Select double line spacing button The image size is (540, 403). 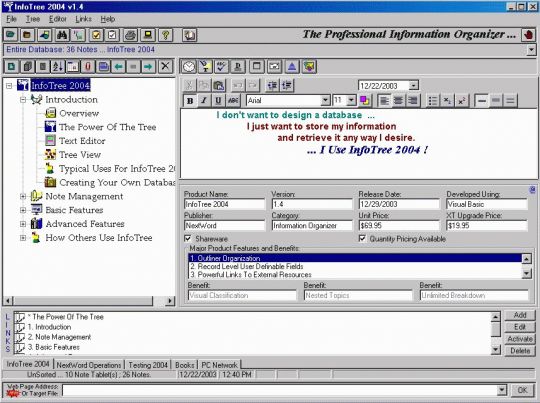tap(510, 101)
